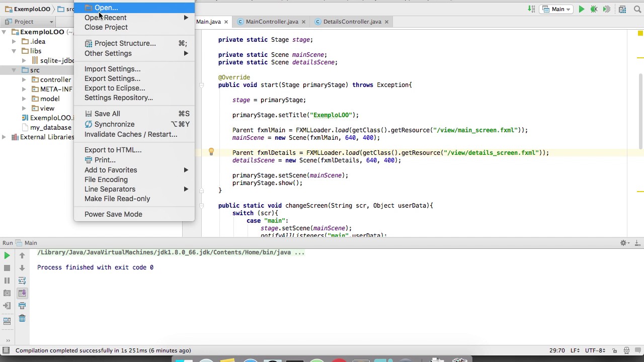The image size is (644, 362).
Task: Open the inspector hector icon in status bar
Action: (626, 350)
